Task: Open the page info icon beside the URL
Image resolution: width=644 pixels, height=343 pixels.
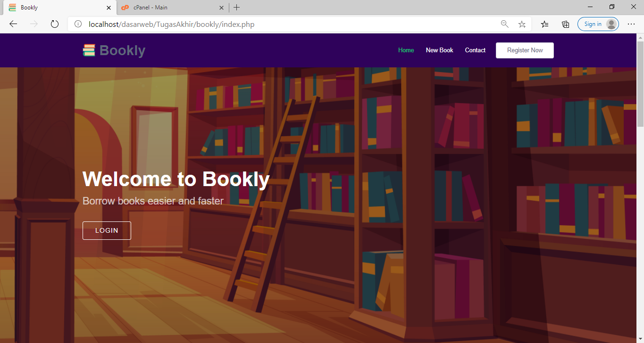Action: pyautogui.click(x=78, y=24)
